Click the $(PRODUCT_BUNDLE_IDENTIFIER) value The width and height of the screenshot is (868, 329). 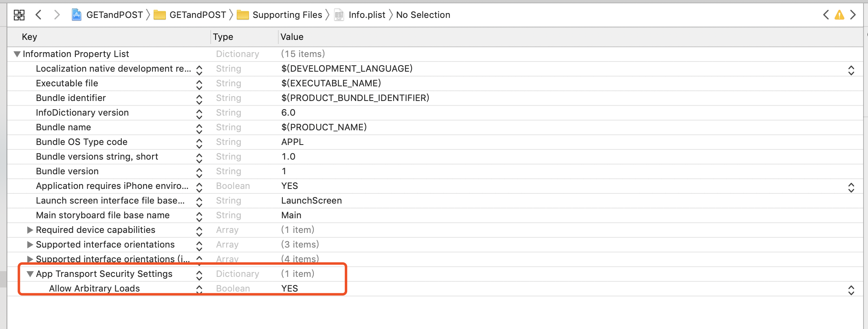[x=355, y=98]
